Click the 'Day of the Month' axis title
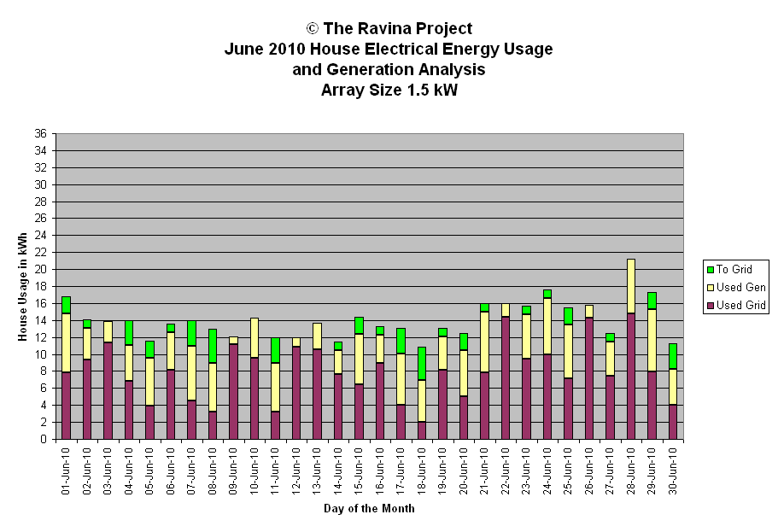Image resolution: width=778 pixels, height=532 pixels. (x=369, y=508)
